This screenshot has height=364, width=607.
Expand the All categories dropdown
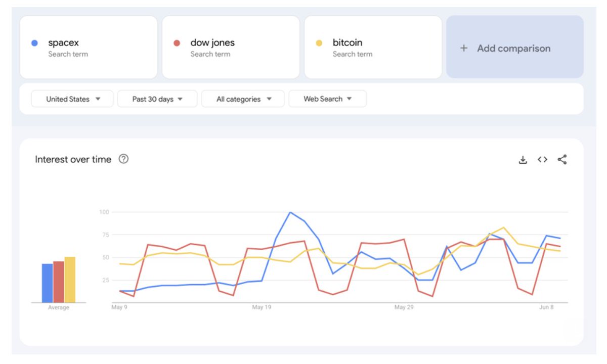[x=243, y=99]
